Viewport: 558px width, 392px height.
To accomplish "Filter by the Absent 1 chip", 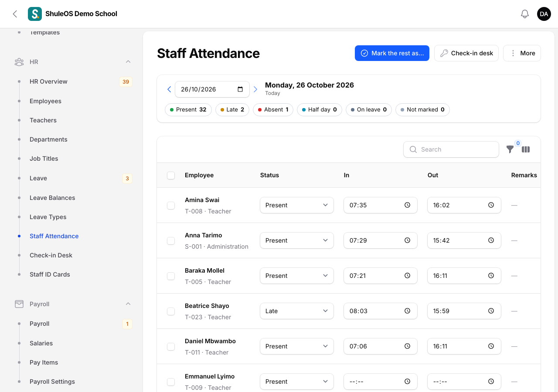I will [x=273, y=110].
